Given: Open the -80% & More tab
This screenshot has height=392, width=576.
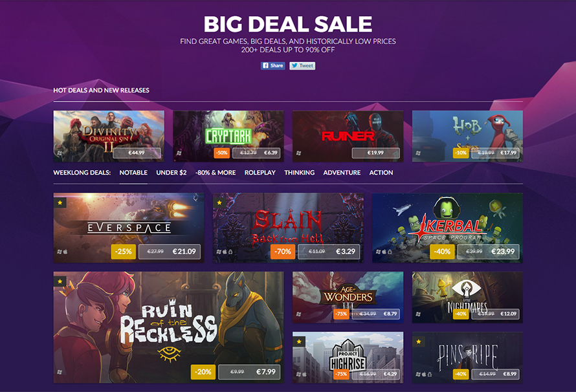Looking at the screenshot, I should click(216, 173).
